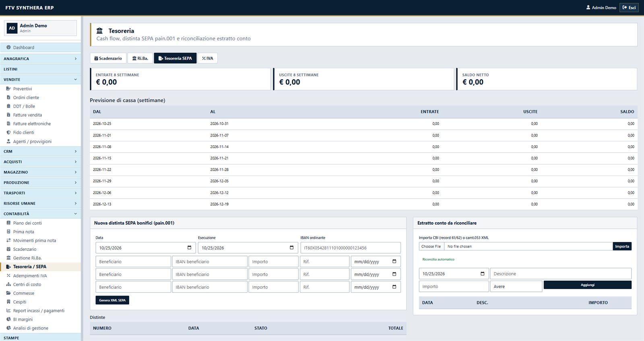Click the Centri di costo hierarchy icon

(x=8, y=284)
